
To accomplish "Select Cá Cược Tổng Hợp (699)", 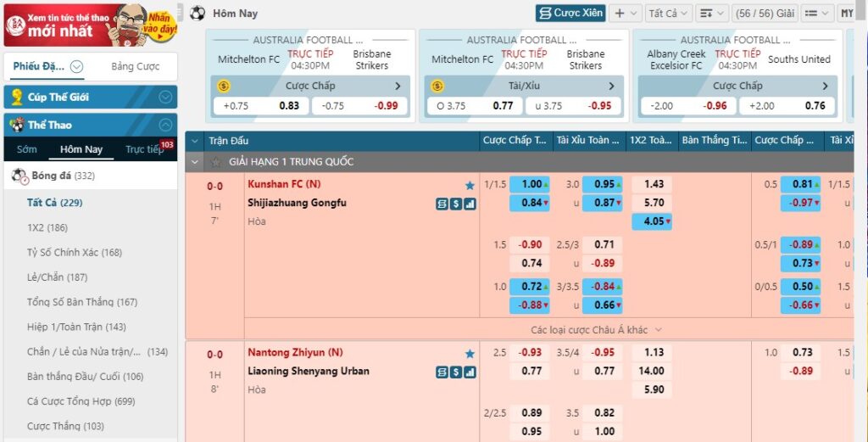I will (81, 401).
